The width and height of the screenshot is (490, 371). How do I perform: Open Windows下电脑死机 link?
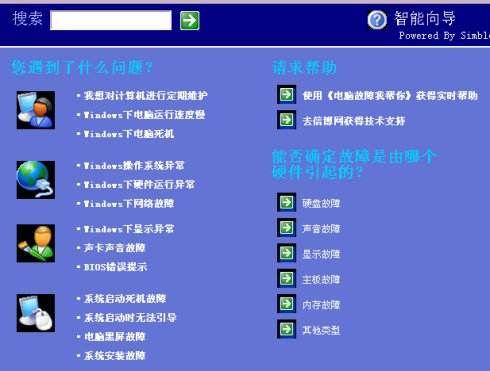129,134
